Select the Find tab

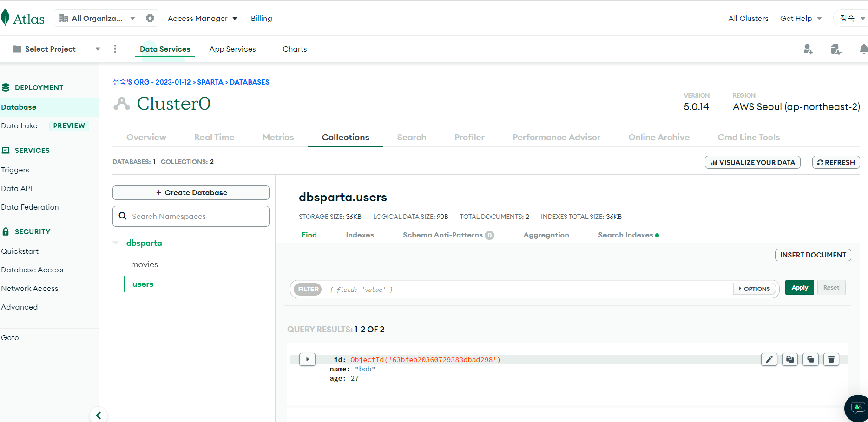309,235
